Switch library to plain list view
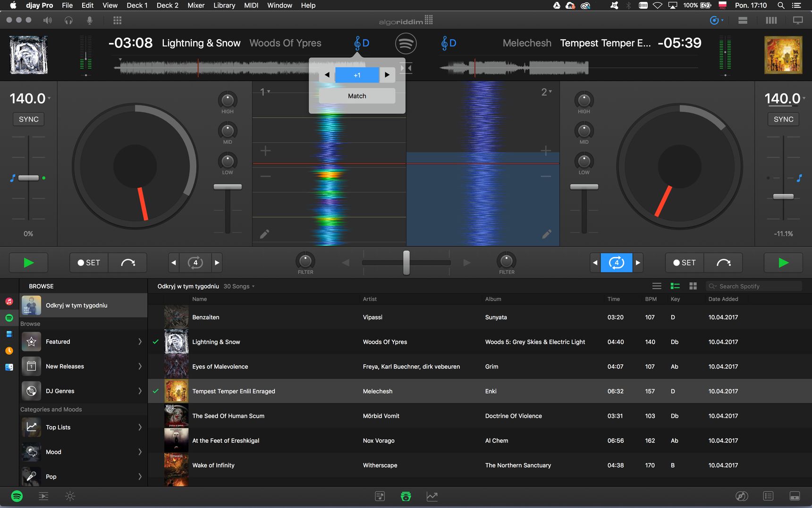 (657, 286)
